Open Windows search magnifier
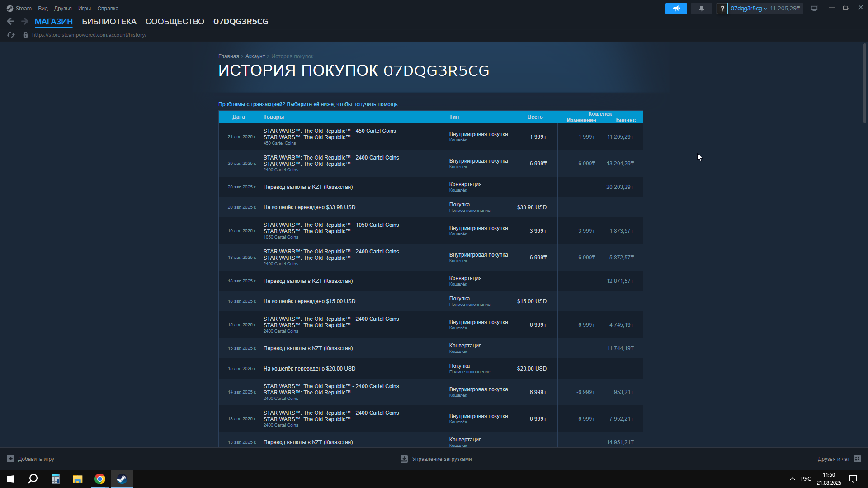868x488 pixels. 33,479
